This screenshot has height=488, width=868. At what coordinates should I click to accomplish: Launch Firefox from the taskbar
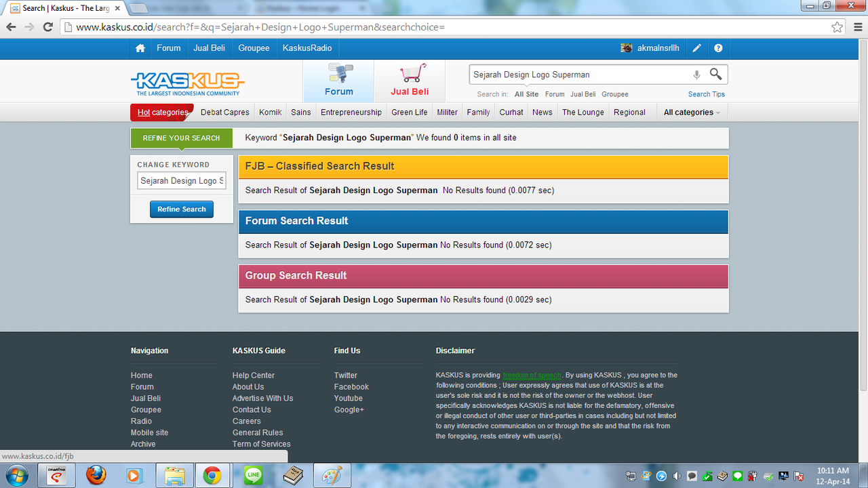point(96,476)
